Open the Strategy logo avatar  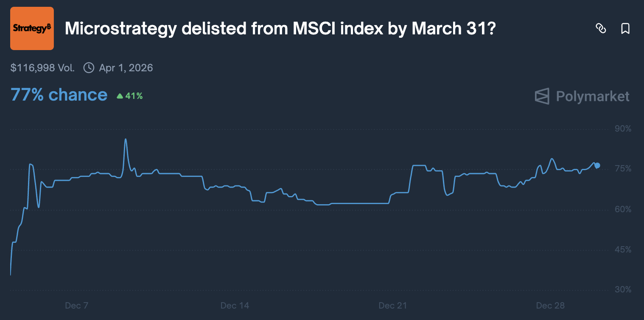[32, 28]
